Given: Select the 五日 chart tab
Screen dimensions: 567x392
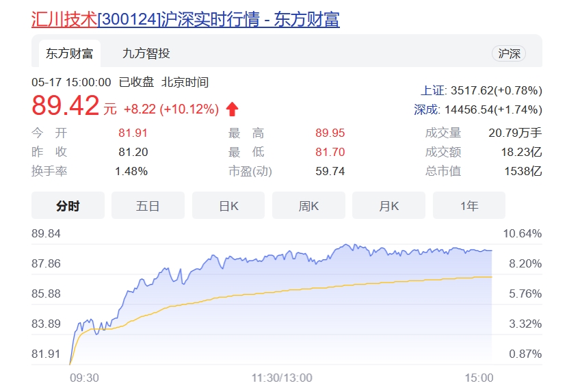Looking at the screenshot, I should [x=148, y=206].
